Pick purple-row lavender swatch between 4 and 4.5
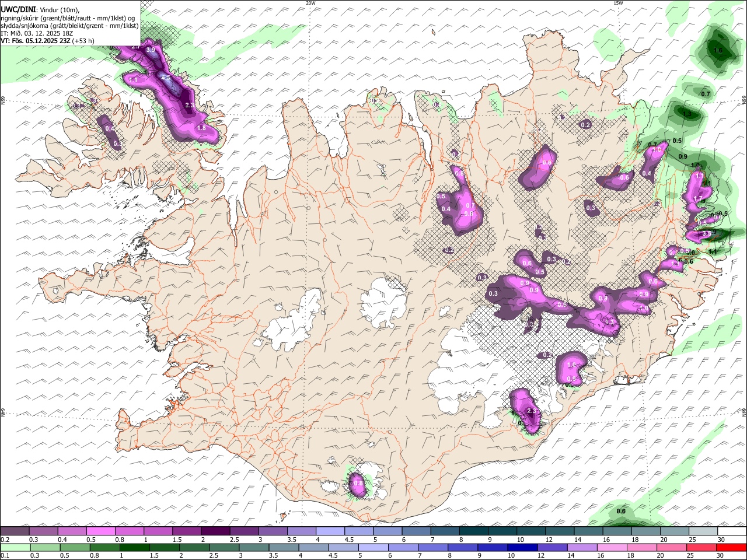747x560 pixels. pyautogui.click(x=330, y=531)
